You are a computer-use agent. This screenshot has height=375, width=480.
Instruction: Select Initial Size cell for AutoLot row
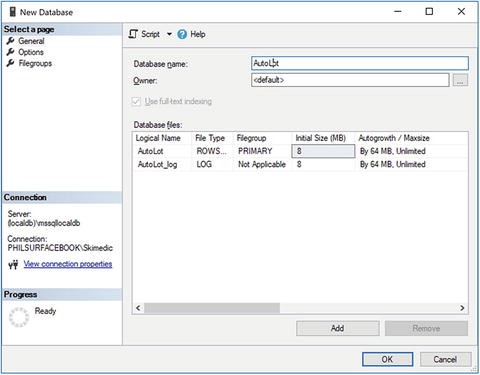323,151
